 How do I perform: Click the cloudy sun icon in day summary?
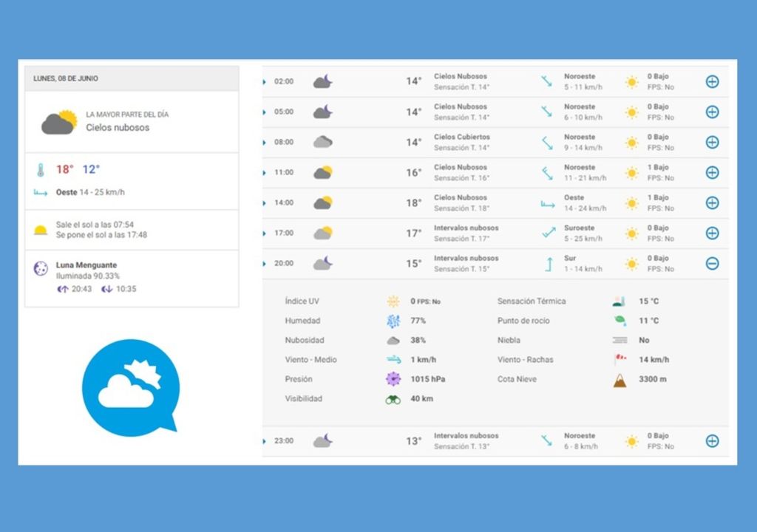[x=59, y=122]
